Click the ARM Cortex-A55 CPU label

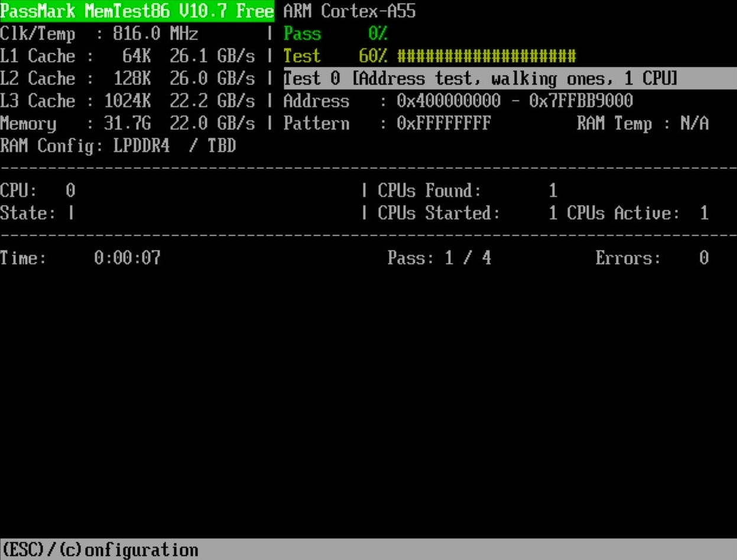(349, 11)
